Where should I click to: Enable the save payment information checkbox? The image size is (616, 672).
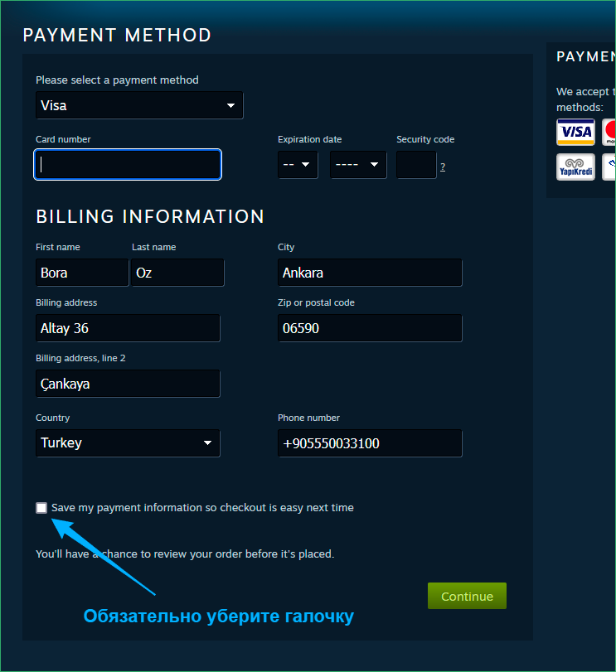[41, 508]
